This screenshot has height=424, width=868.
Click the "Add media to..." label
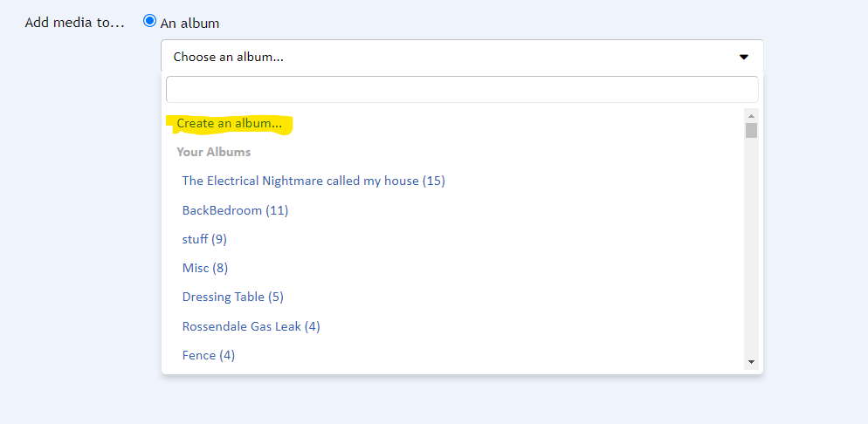[75, 23]
